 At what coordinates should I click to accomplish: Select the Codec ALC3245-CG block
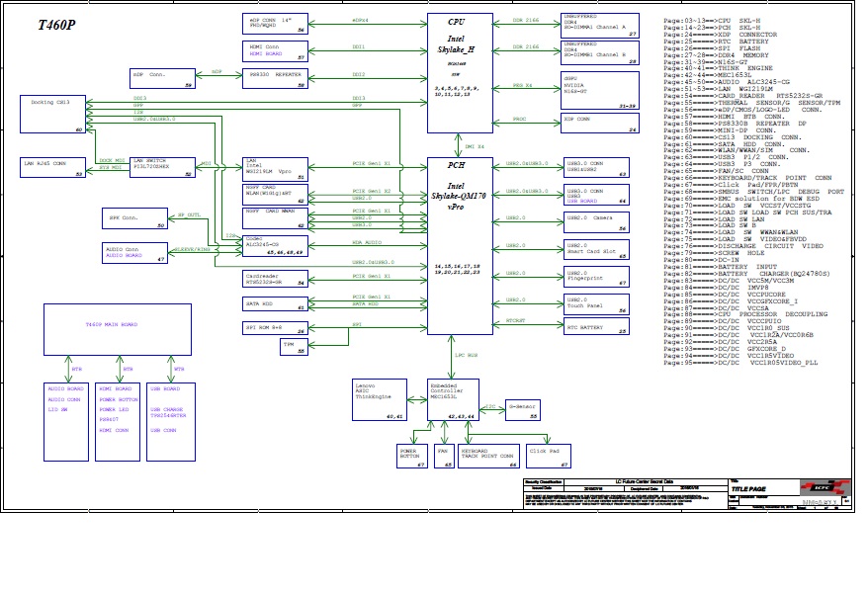tap(275, 246)
